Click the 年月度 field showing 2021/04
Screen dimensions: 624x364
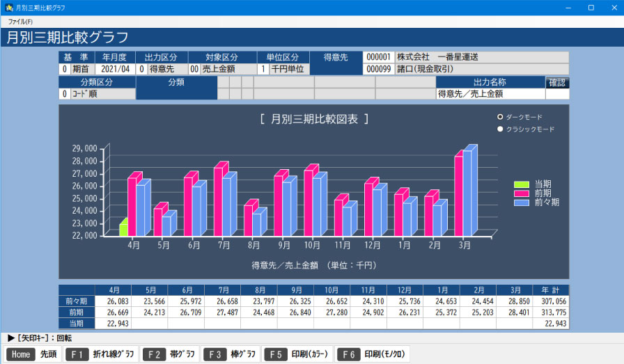click(115, 70)
